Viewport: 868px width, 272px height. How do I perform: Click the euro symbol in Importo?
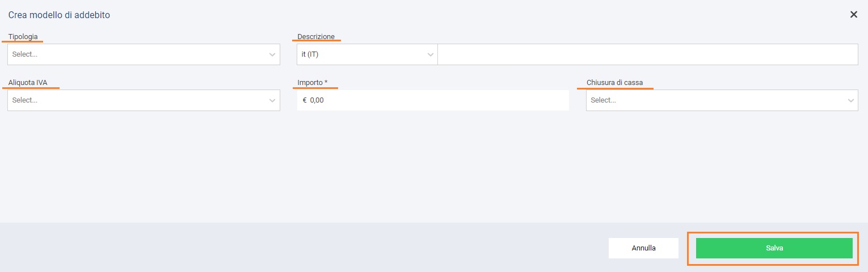[x=305, y=100]
